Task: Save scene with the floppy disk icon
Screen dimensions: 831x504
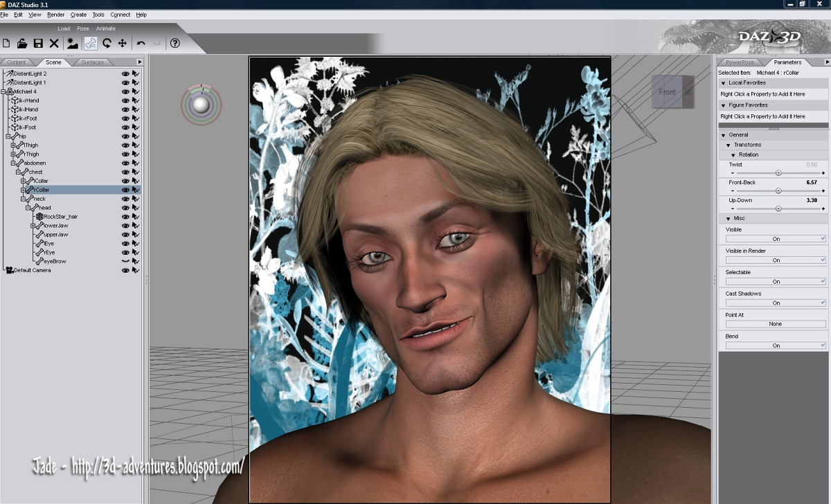Action: pyautogui.click(x=38, y=43)
